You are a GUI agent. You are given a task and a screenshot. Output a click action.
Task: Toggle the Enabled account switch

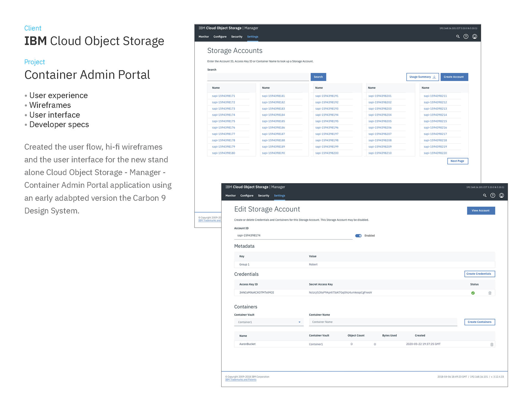tap(359, 236)
